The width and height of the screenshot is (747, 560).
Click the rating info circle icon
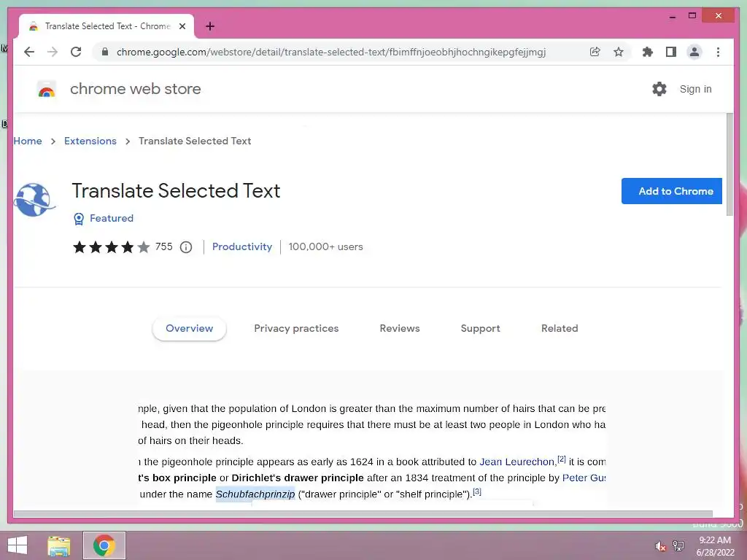pos(186,247)
